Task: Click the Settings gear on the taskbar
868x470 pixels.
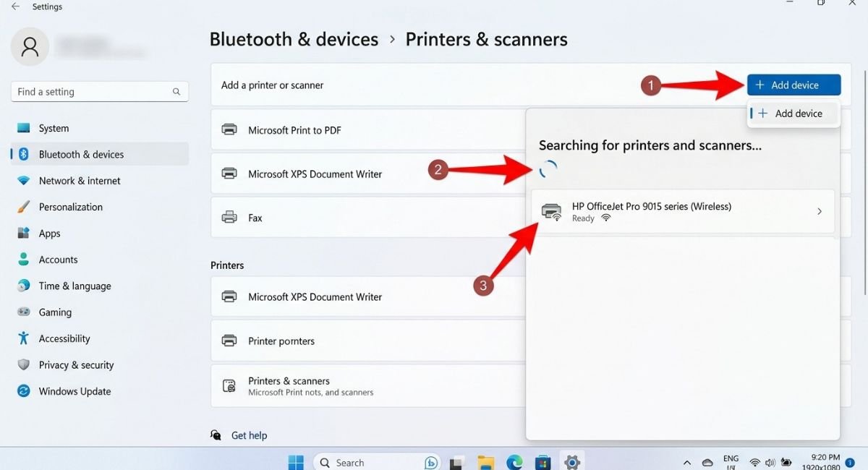Action: tap(572, 462)
